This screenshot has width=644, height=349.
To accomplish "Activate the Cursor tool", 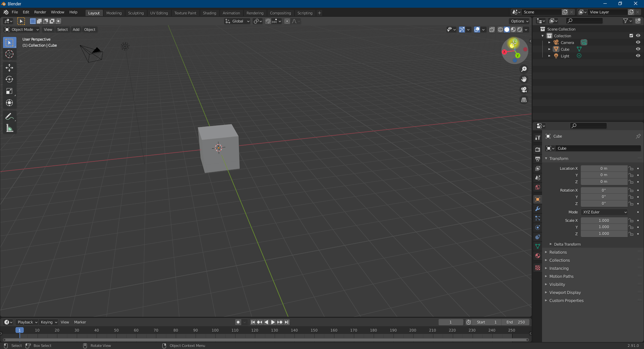I will [x=9, y=54].
